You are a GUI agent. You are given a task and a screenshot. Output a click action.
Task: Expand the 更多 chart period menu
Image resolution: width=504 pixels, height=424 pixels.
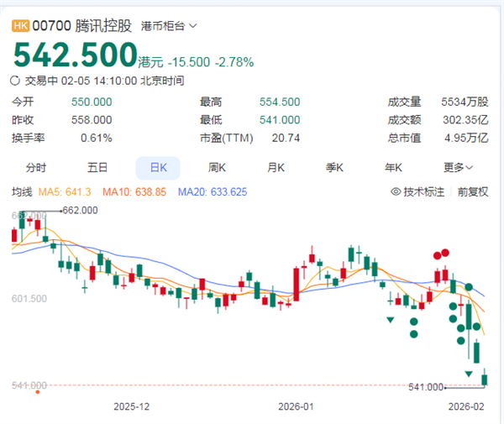pyautogui.click(x=459, y=167)
